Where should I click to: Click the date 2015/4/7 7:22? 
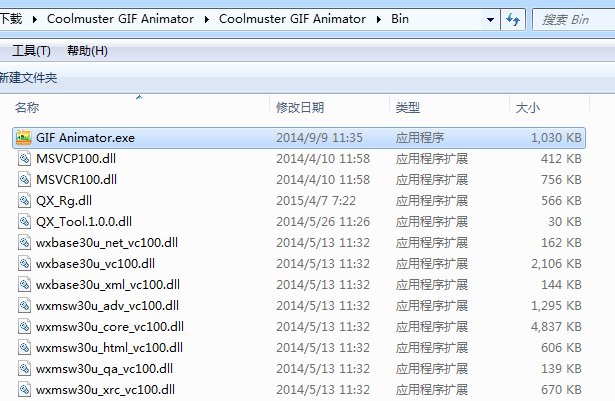pyautogui.click(x=316, y=201)
